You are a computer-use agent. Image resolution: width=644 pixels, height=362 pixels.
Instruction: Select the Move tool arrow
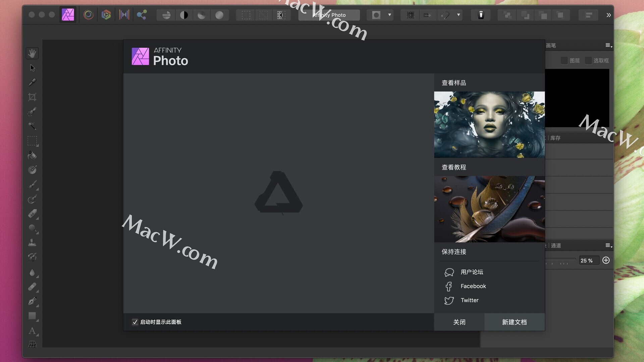coord(32,68)
